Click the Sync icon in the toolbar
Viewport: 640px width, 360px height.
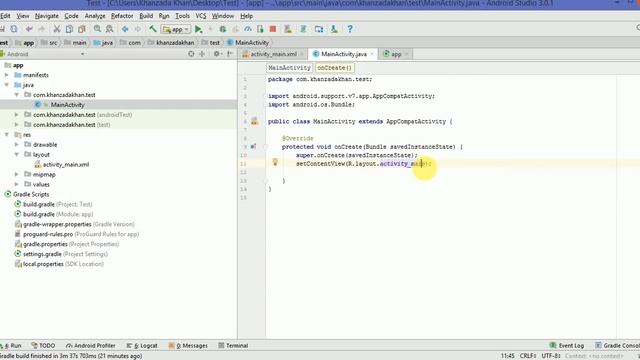coord(14,29)
